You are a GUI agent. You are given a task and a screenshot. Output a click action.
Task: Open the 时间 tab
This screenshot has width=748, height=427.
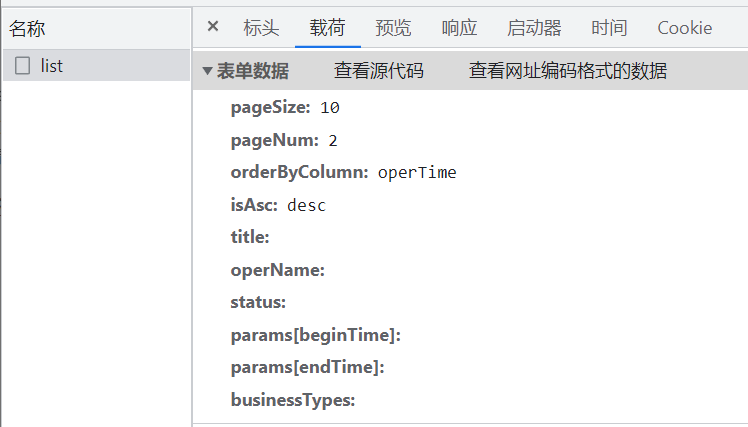pos(609,28)
